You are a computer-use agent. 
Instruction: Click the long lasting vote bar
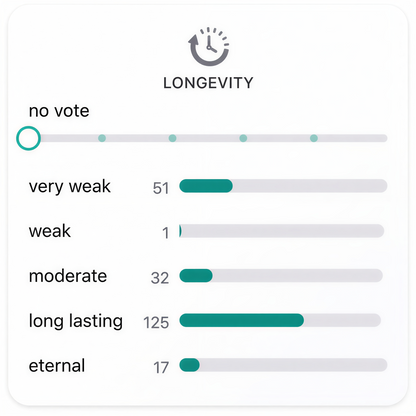tap(280, 320)
